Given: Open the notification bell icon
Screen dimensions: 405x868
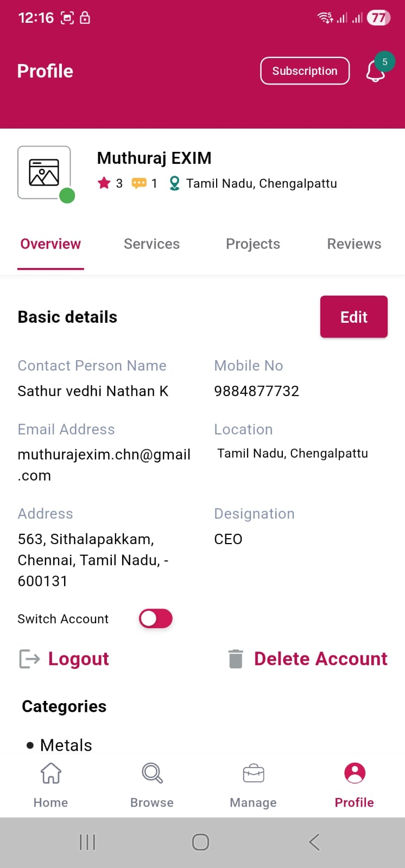Looking at the screenshot, I should click(376, 71).
